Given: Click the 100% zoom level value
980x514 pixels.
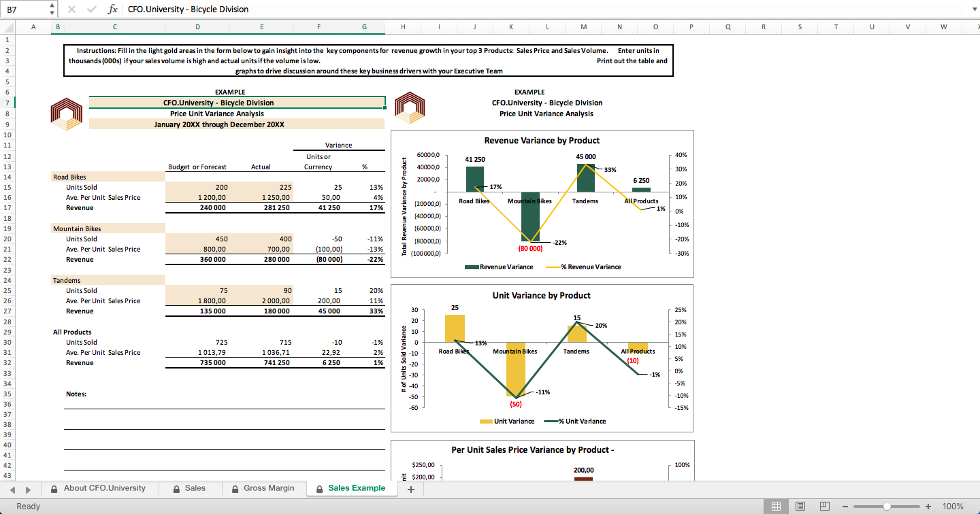Looking at the screenshot, I should coord(953,506).
